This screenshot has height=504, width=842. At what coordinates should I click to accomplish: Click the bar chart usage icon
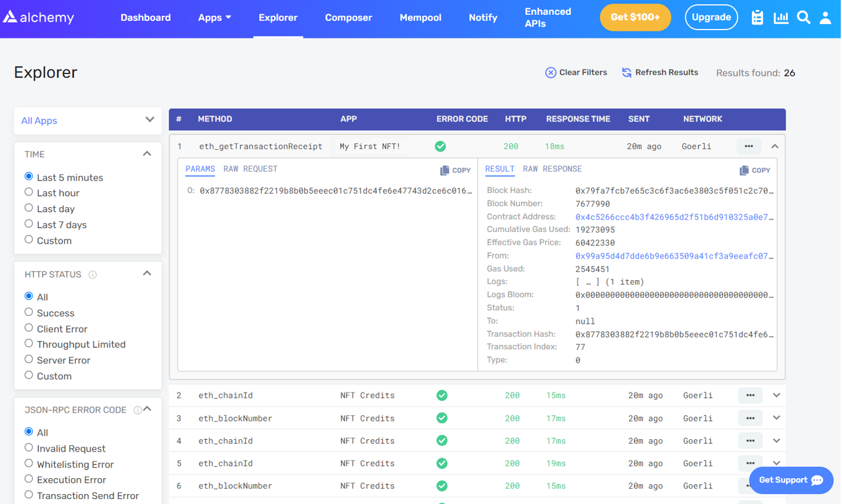pyautogui.click(x=780, y=17)
